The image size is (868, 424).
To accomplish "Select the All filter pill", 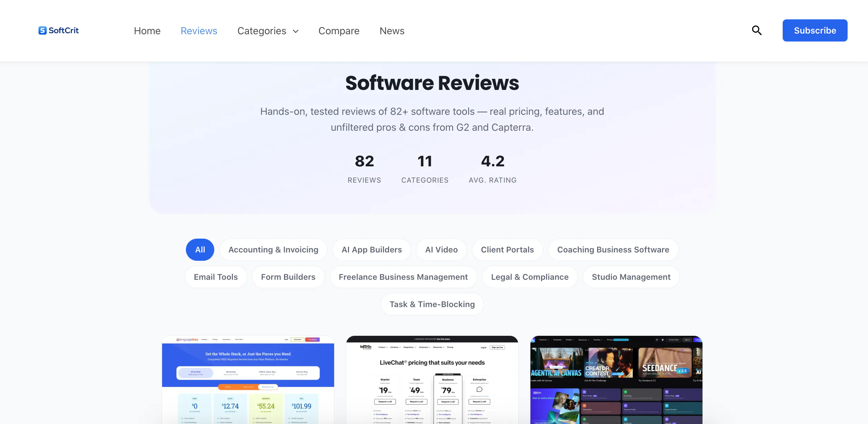I will (200, 250).
